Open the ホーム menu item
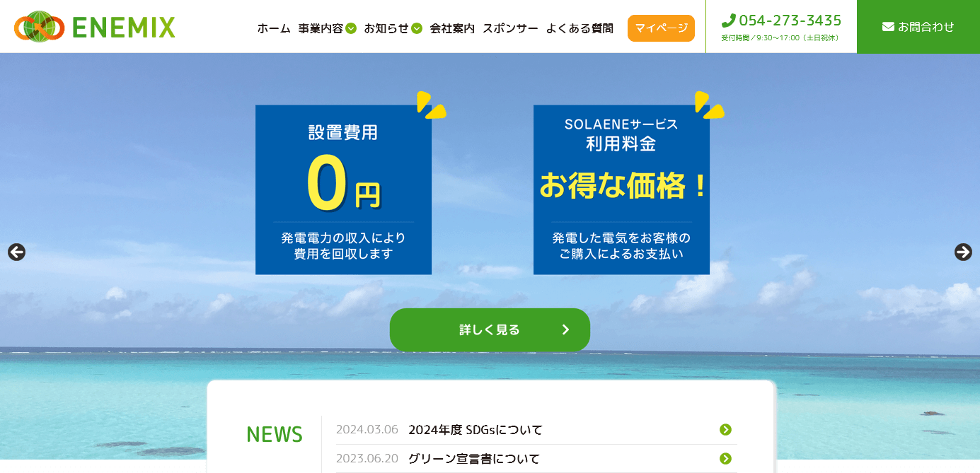 [274, 29]
